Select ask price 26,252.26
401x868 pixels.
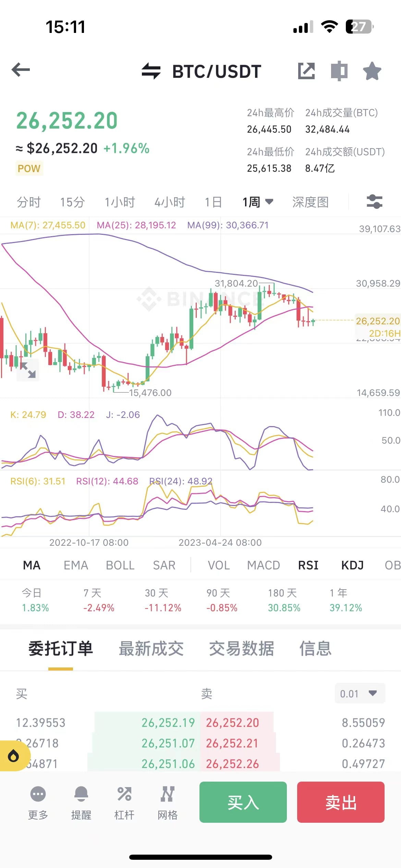[x=232, y=764]
